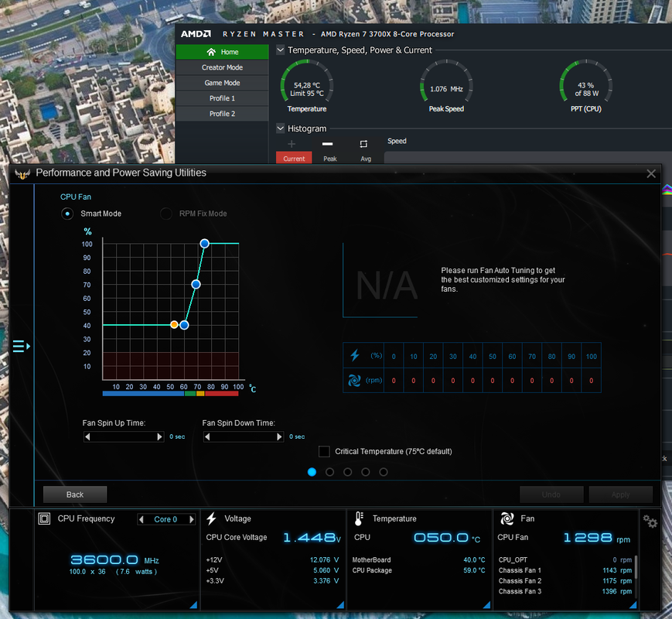
Task: Expand Fan panel corner triangle
Action: pyautogui.click(x=633, y=604)
